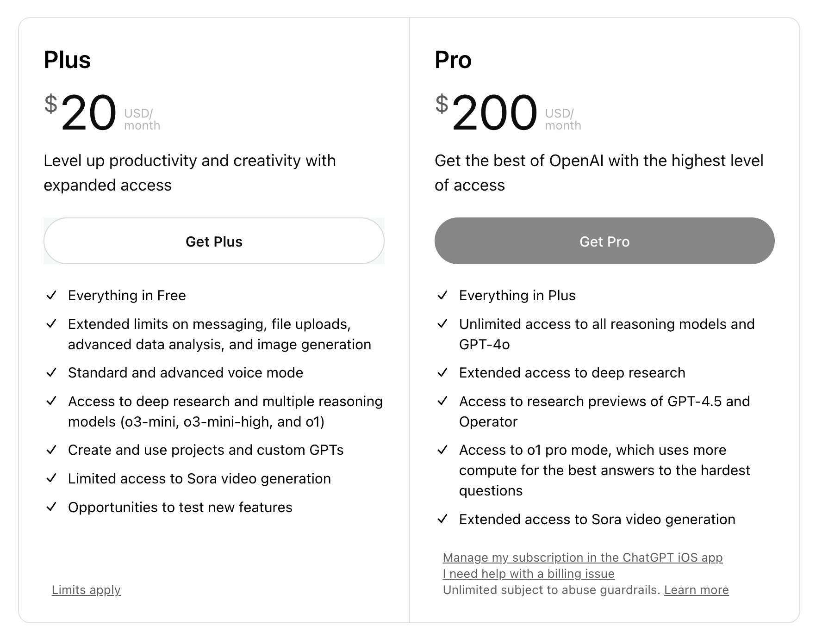822x644 pixels.
Task: Click checkmark next to Standard and advanced voice mode
Action: tap(51, 372)
